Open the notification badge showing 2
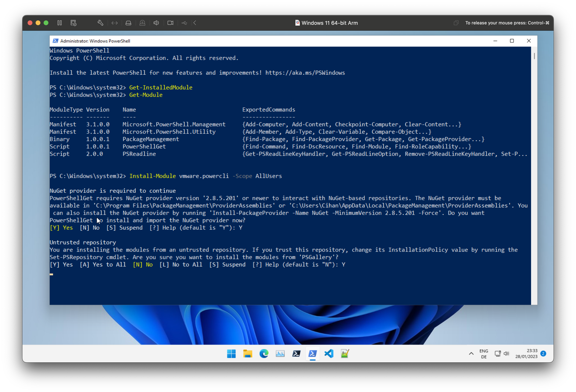 [543, 354]
